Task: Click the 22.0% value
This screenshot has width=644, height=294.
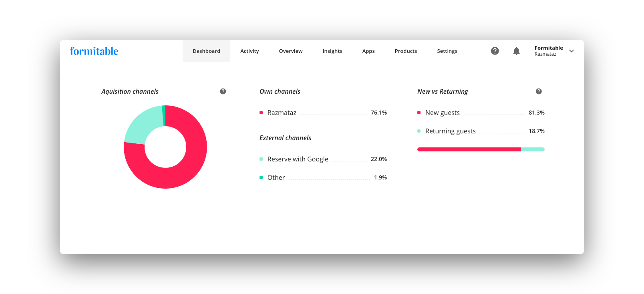Action: click(379, 159)
